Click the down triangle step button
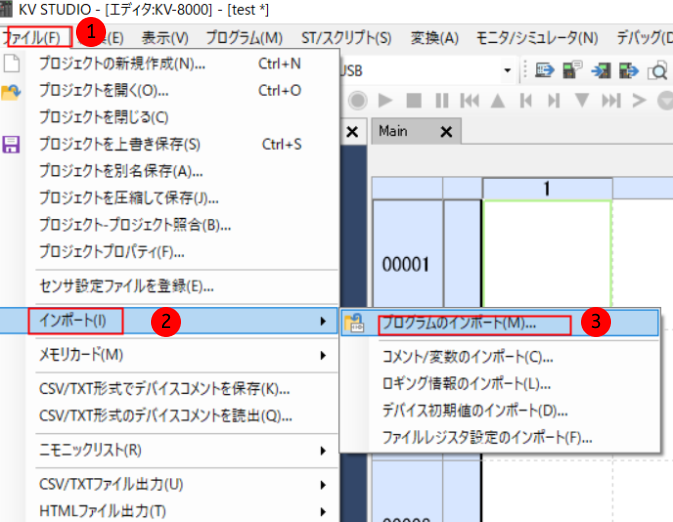 pyautogui.click(x=582, y=100)
